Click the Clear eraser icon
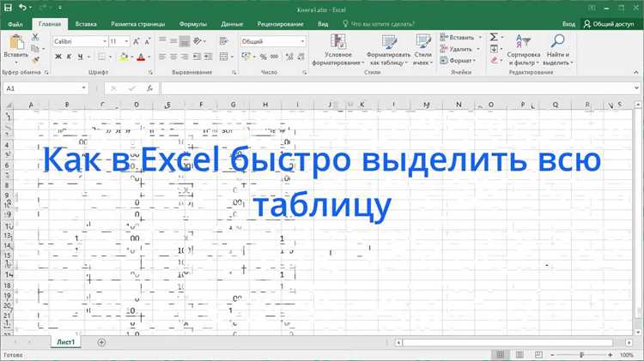This screenshot has width=644, height=361. [494, 60]
